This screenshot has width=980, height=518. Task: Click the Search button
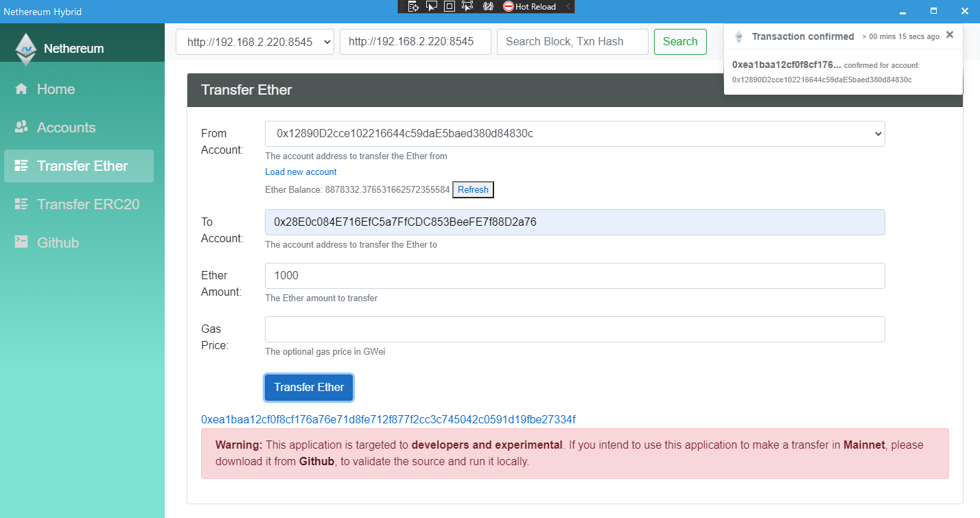pyautogui.click(x=680, y=42)
